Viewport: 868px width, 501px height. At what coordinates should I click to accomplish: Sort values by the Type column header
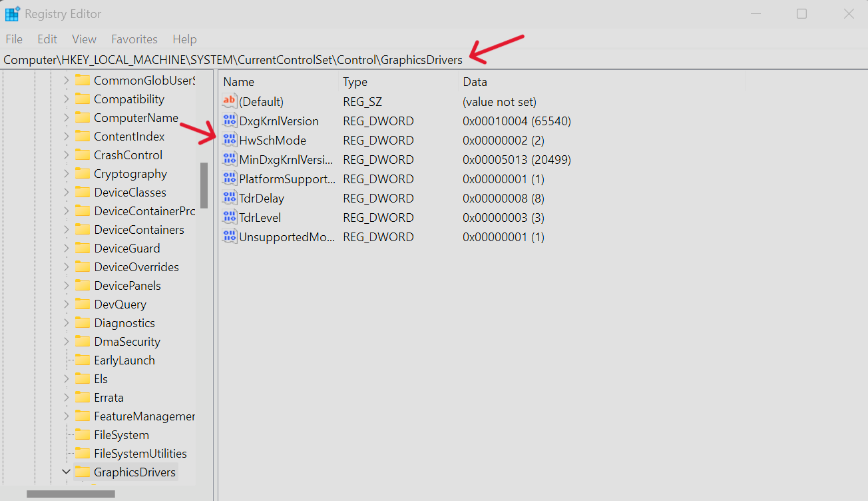(x=398, y=82)
